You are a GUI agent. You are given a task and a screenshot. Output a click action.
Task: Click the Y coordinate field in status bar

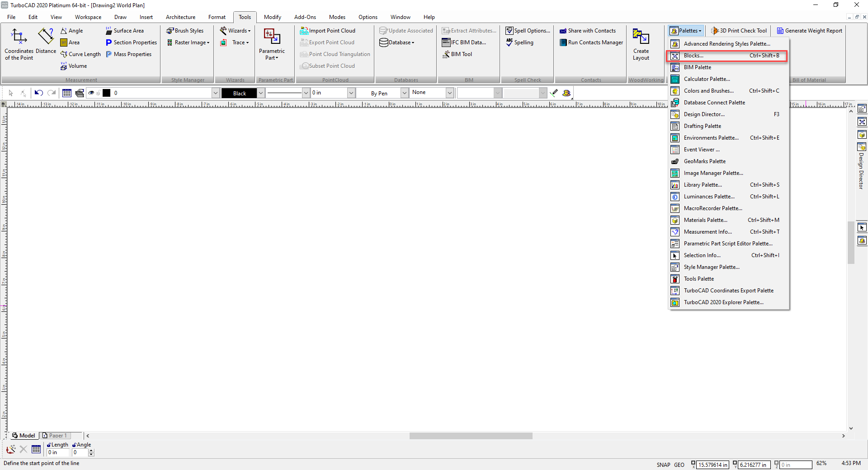click(x=754, y=465)
